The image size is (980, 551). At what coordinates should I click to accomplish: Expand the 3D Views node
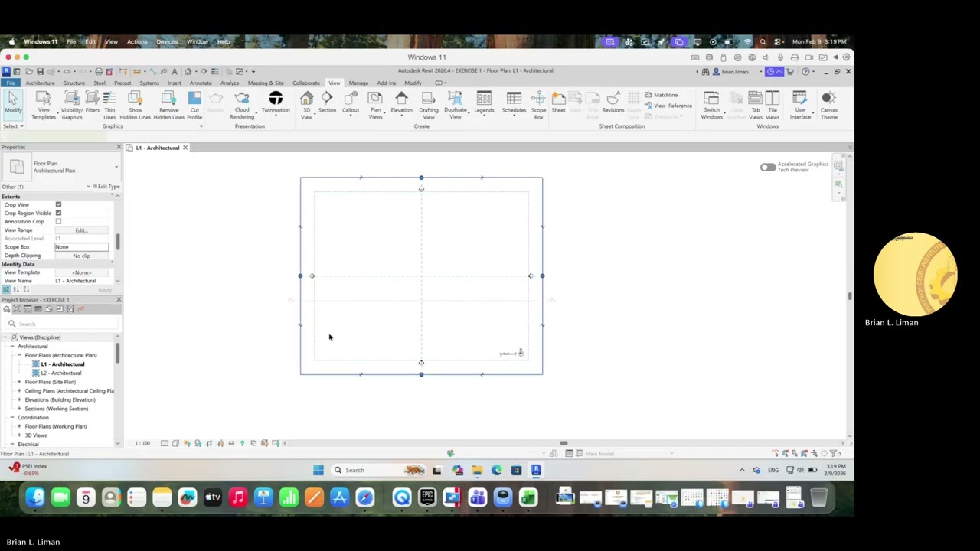[19, 435]
